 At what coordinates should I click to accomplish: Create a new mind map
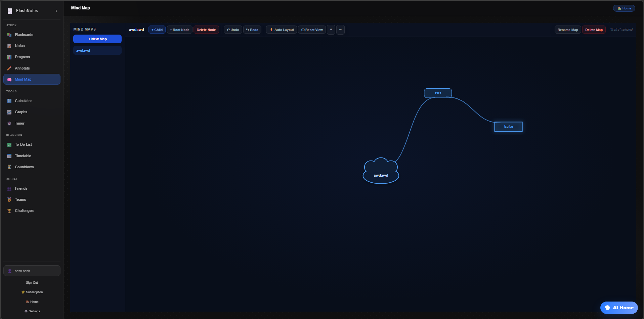[97, 39]
